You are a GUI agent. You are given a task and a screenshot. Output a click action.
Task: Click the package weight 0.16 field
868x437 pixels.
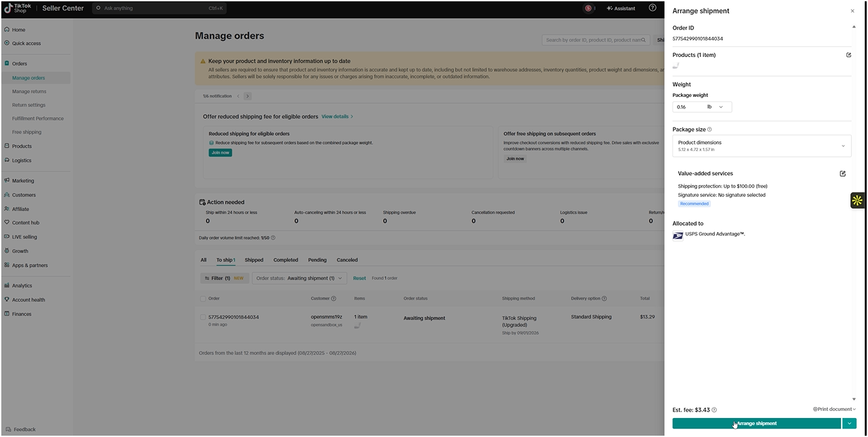689,107
